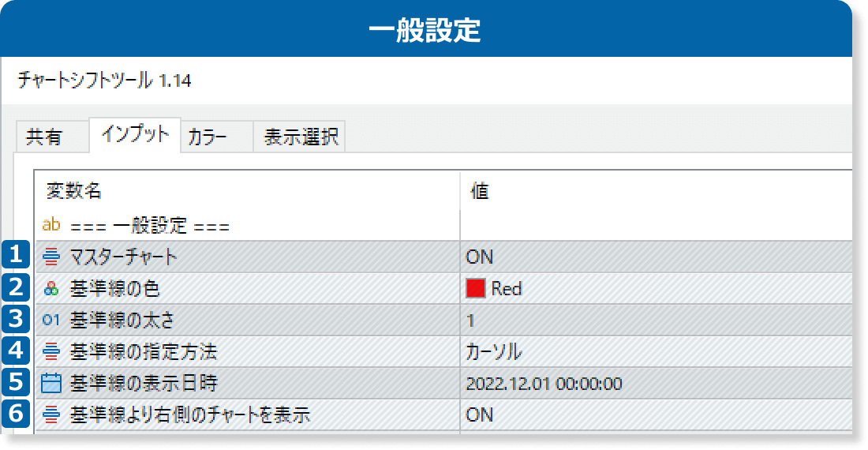Open the 表示選択 tab
This screenshot has width=868, height=450.
pos(300,136)
